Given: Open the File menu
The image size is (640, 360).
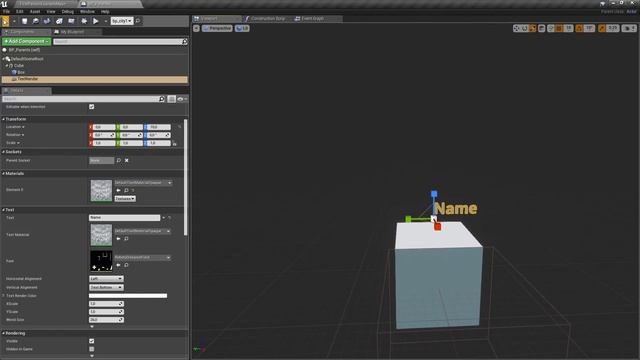Looking at the screenshot, I should [x=6, y=11].
